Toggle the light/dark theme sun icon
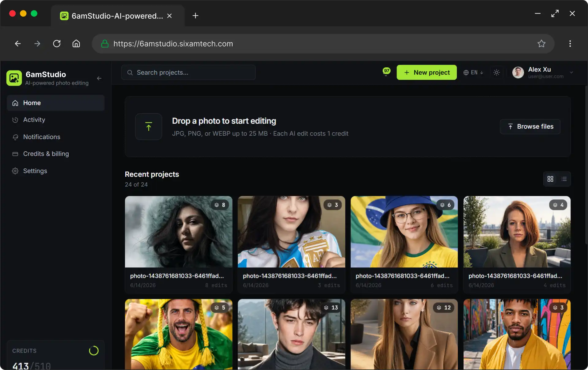This screenshot has width=588, height=370. (x=496, y=73)
